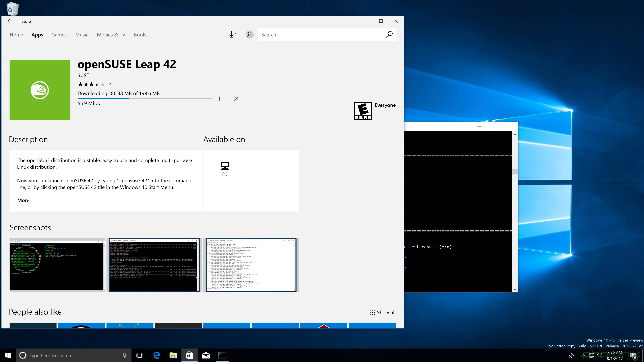Image resolution: width=644 pixels, height=362 pixels.
Task: Click the SUSE publisher name
Action: click(83, 75)
